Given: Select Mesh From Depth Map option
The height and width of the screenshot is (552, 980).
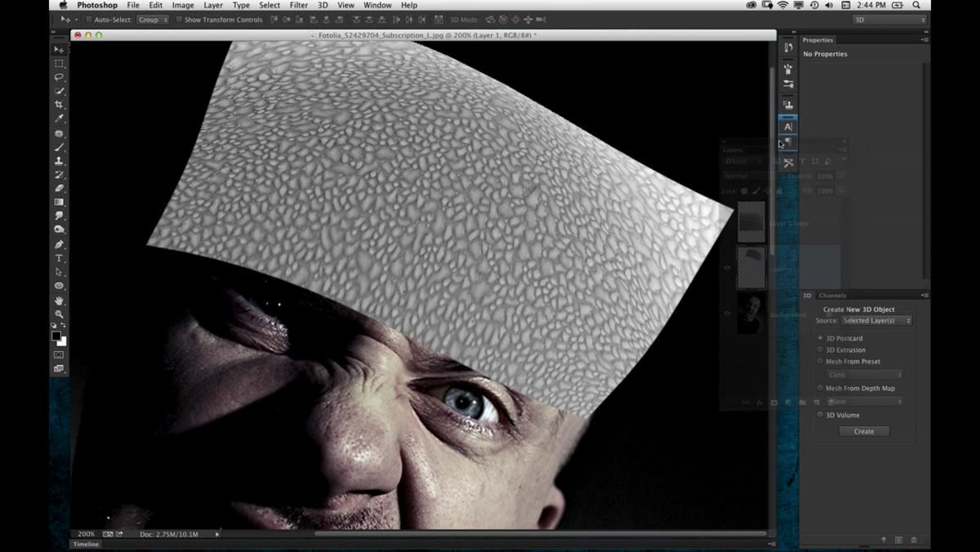Looking at the screenshot, I should [x=820, y=388].
